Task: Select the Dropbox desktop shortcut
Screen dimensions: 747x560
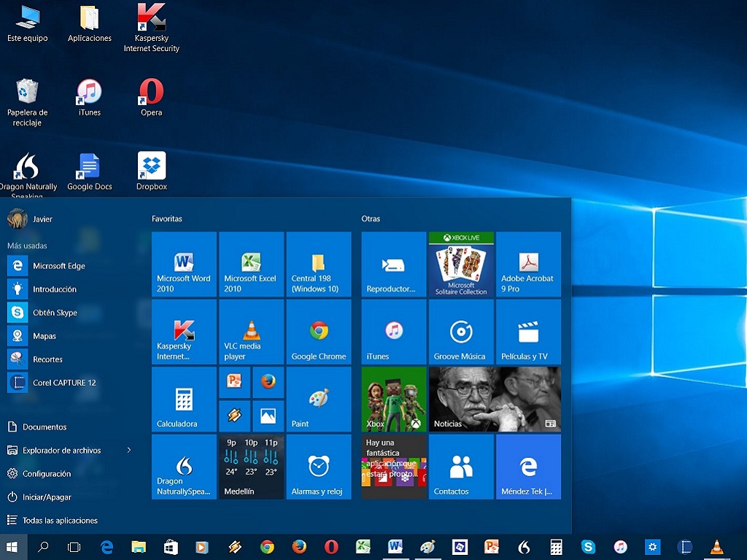Action: tap(152, 171)
